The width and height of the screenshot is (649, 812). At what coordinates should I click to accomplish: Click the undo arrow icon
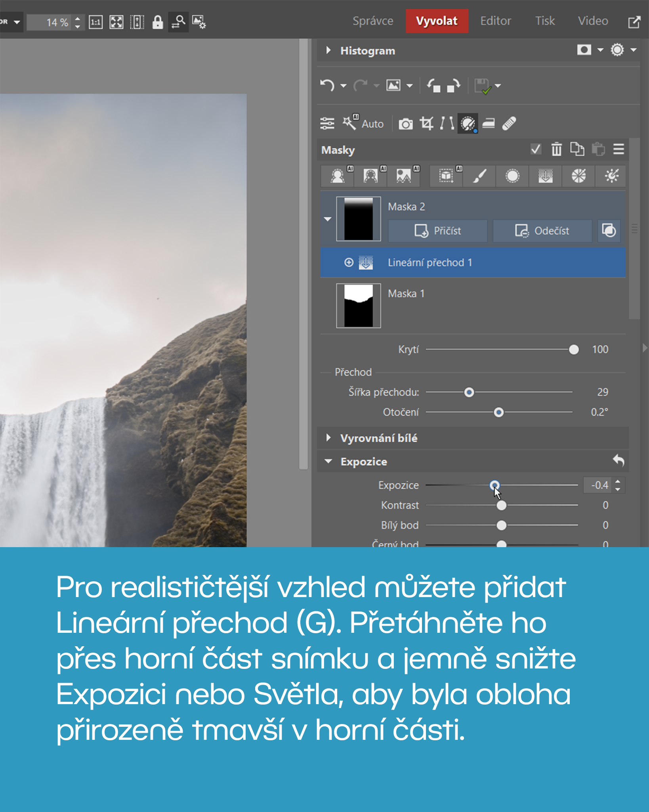tap(327, 85)
